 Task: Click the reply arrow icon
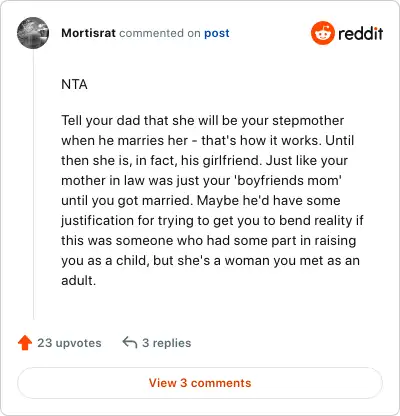pos(130,342)
